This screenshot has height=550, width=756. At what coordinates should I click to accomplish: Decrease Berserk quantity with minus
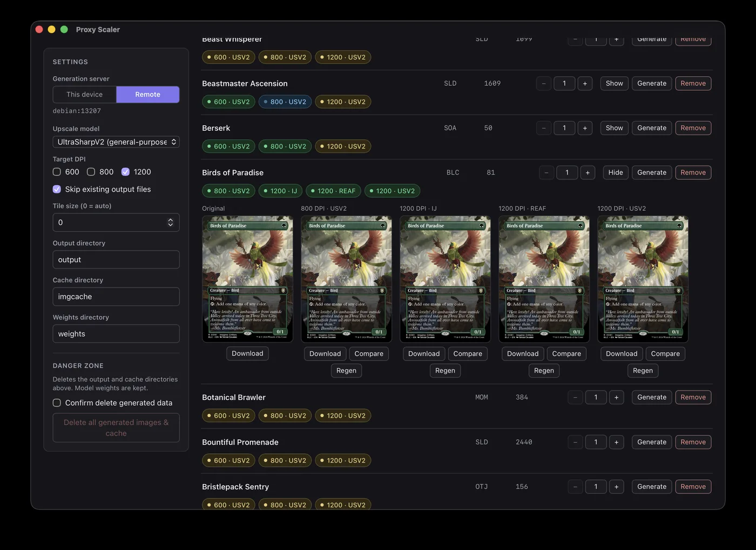point(544,128)
